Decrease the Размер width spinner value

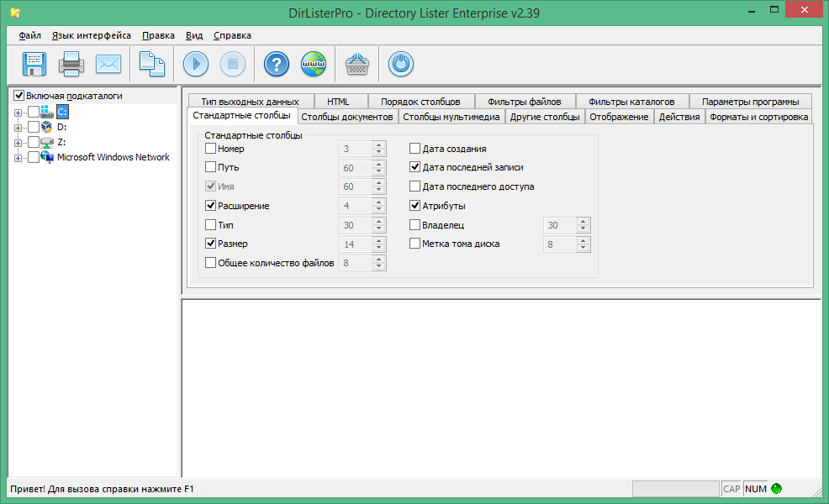378,248
